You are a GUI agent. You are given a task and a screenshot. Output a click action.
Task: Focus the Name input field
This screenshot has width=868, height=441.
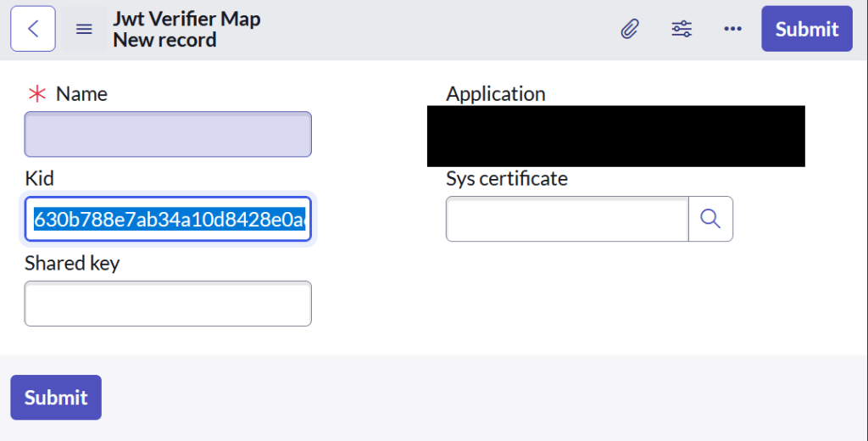pos(168,134)
